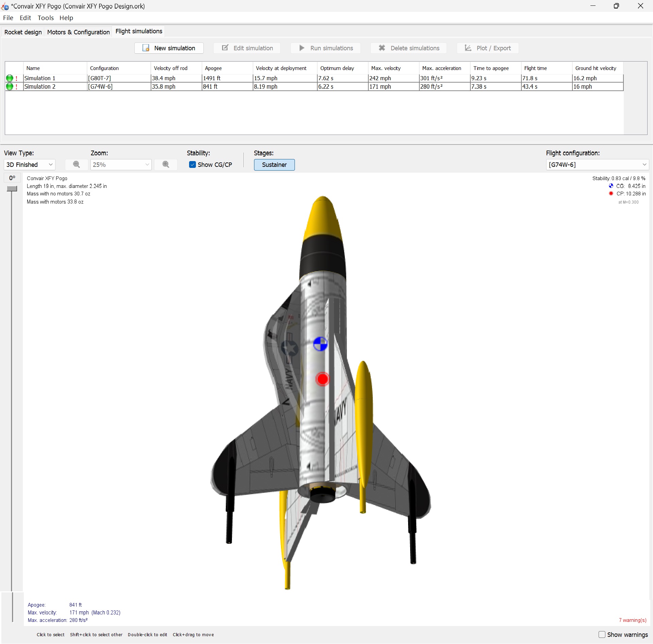Viewport: 653px width, 644px height.
Task: Click the rotation angle slider handle
Action: [12, 189]
